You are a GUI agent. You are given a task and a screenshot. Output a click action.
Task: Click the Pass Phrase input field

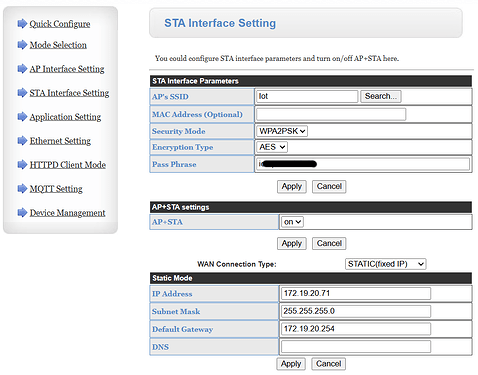pos(363,164)
